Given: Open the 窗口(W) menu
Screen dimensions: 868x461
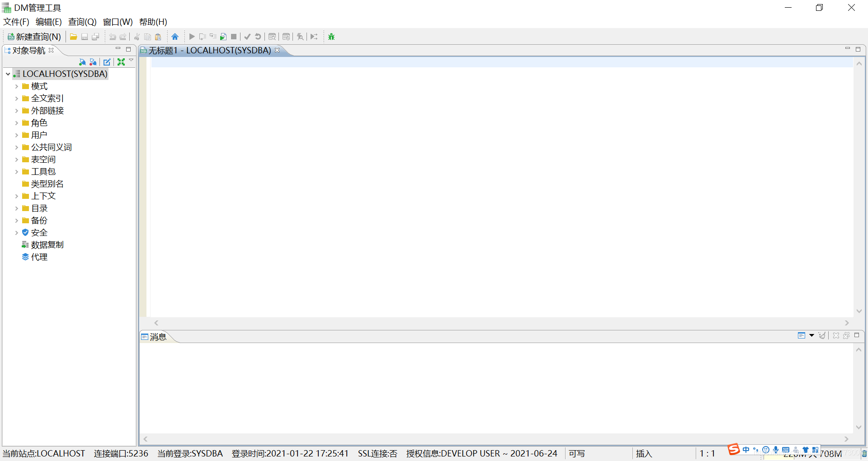Looking at the screenshot, I should (118, 22).
